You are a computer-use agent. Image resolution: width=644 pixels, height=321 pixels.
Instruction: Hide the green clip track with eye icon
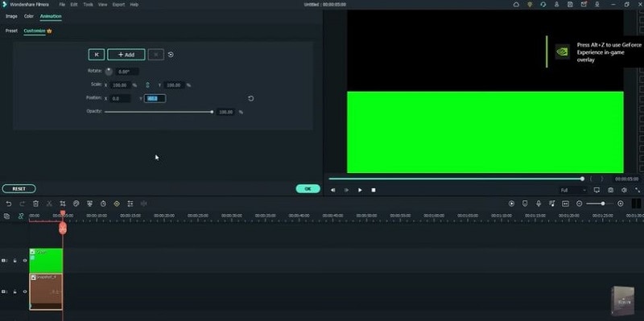pos(25,261)
